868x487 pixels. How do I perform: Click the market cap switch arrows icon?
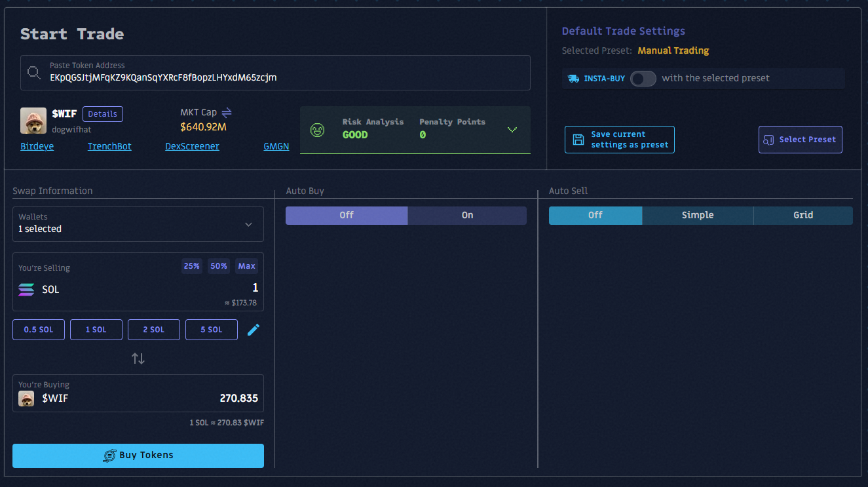(x=227, y=113)
